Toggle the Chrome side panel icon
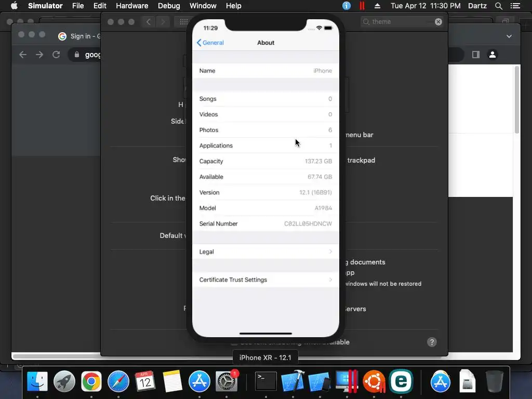This screenshot has width=532, height=399. click(x=476, y=54)
